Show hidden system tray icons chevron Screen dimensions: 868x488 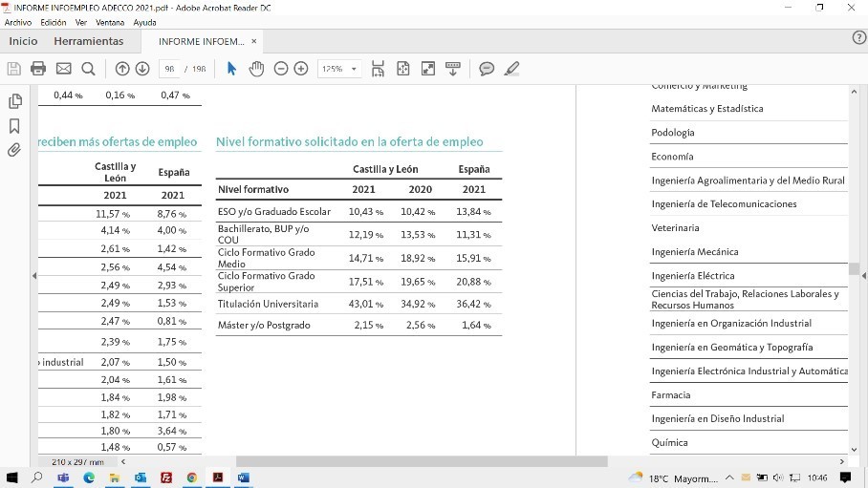(729, 477)
